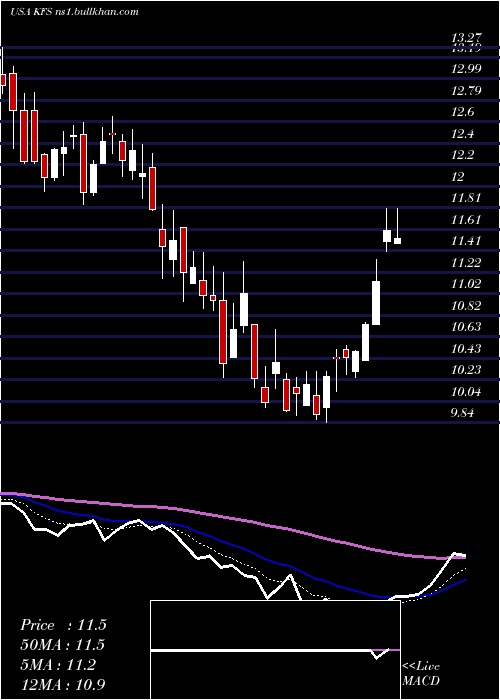Click the 'USA KFS ns1.bullkhan.com' header text
This screenshot has width=500, height=700.
click(x=75, y=12)
